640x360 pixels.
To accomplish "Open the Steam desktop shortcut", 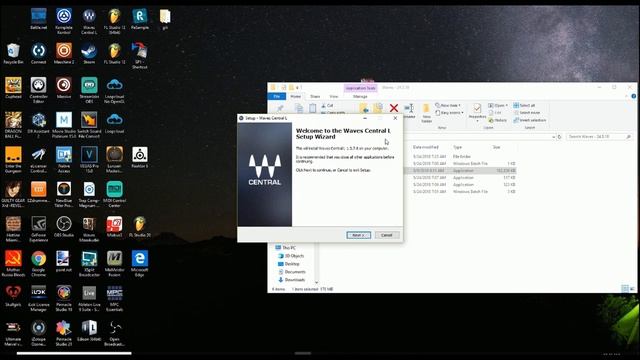I will pos(89,54).
